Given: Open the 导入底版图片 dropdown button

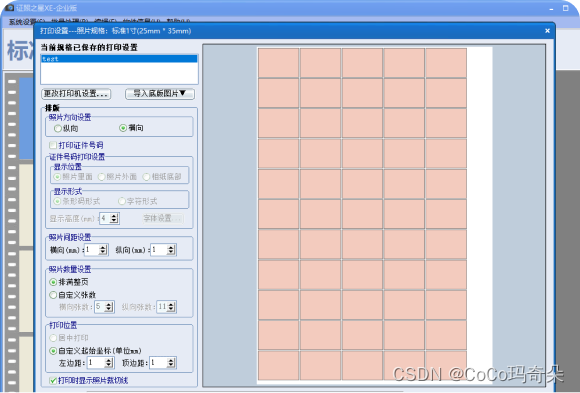Looking at the screenshot, I should click(160, 94).
